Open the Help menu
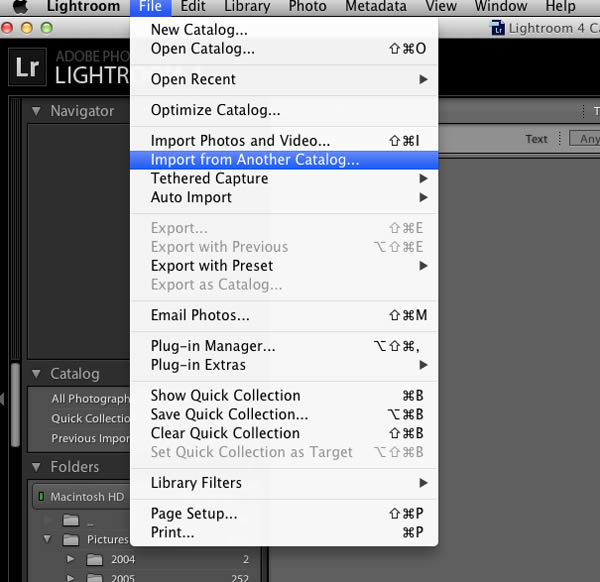Image resolution: width=600 pixels, height=582 pixels. [x=560, y=7]
